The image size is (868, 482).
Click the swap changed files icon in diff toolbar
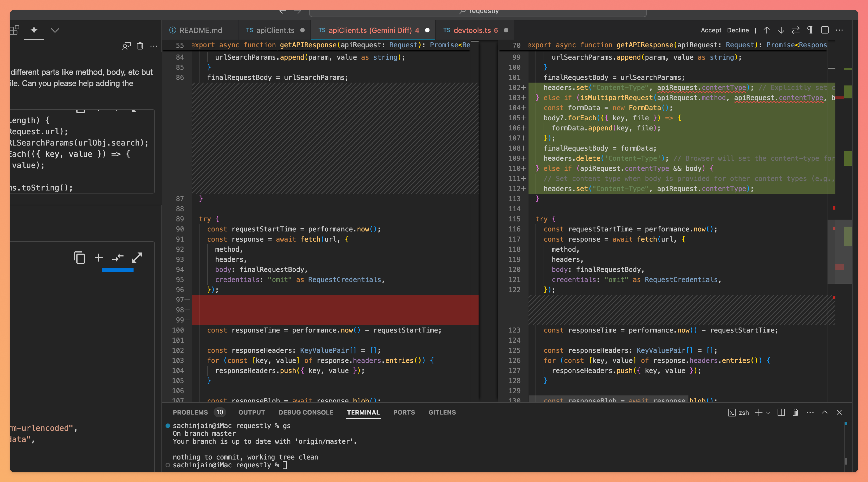coord(796,30)
